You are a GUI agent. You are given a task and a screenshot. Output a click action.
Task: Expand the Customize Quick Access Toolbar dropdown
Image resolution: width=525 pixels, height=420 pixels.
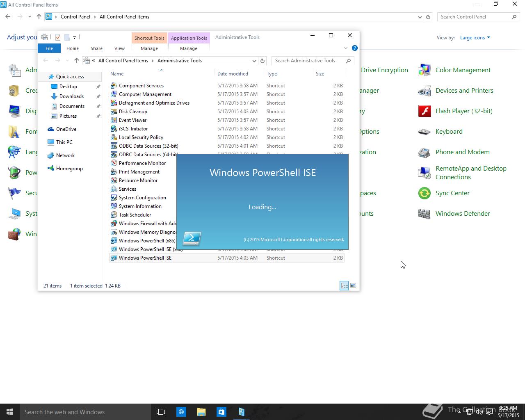click(x=74, y=37)
